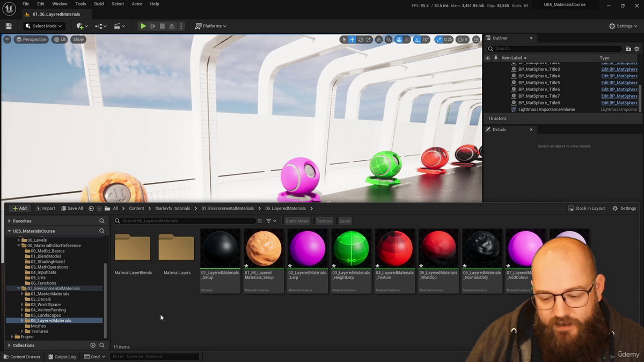Viewport: 644px width, 362px height.
Task: Click the viewport Show button
Action: pos(78,39)
